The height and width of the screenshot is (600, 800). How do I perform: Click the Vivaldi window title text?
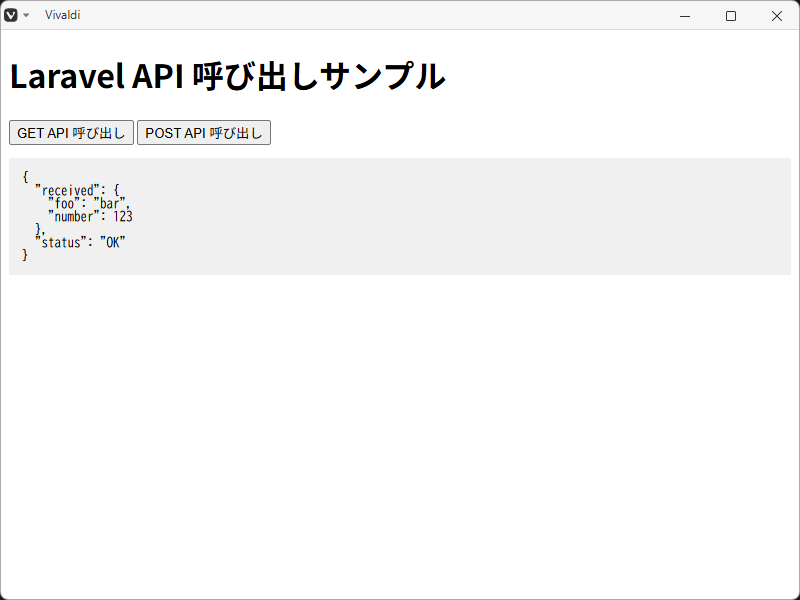[x=63, y=15]
